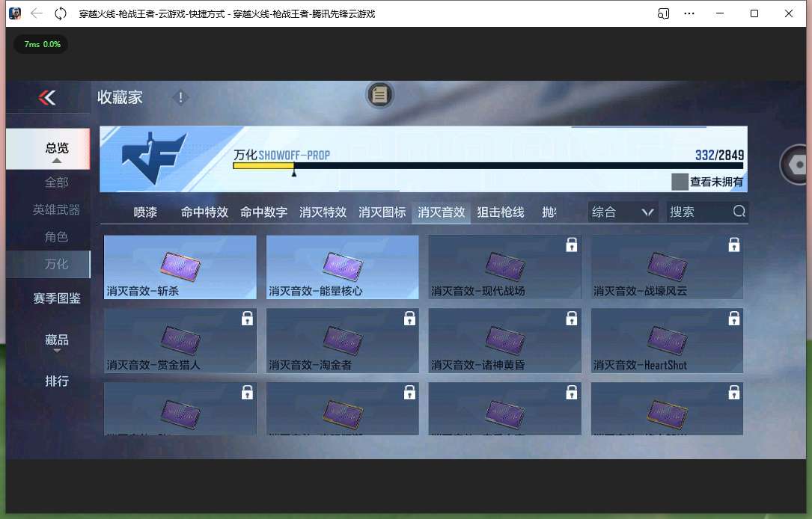Select the 消灭音效 tab
Viewport: 812px width, 519px height.
[x=442, y=212]
